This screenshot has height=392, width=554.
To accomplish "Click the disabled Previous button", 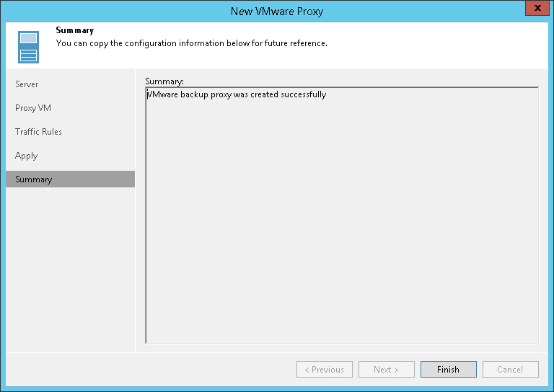I will (325, 369).
